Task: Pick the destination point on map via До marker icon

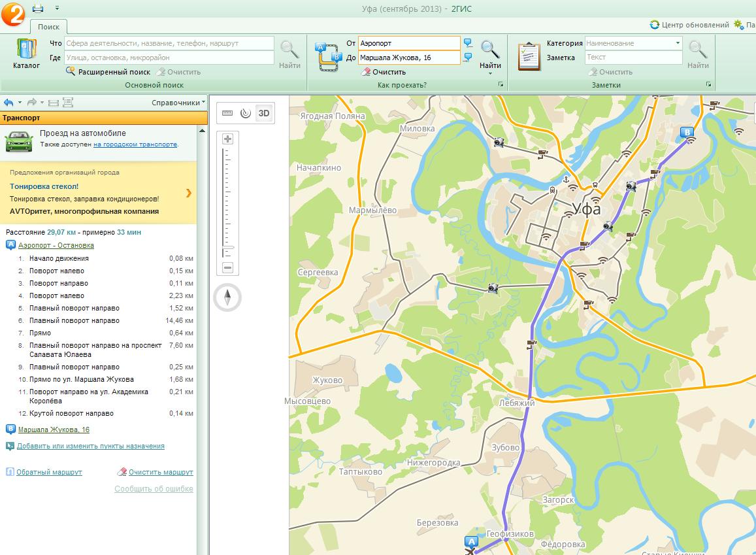Action: tap(468, 58)
